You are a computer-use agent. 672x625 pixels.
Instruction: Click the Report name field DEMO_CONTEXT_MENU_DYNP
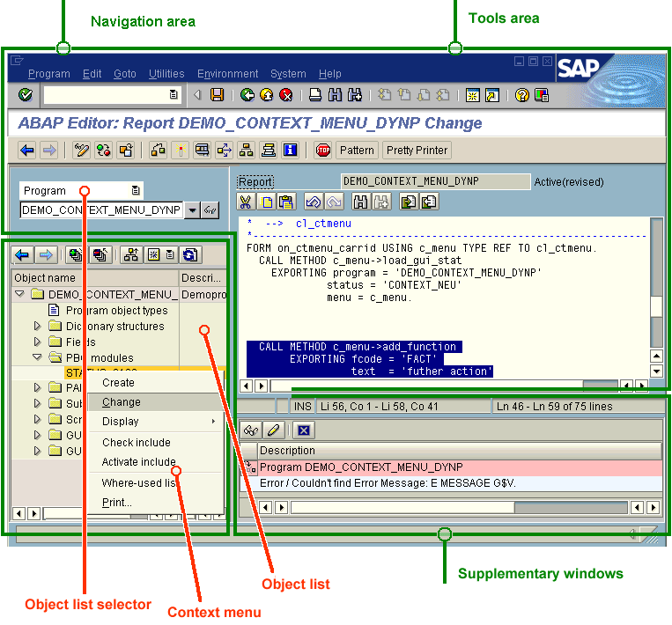tap(435, 181)
